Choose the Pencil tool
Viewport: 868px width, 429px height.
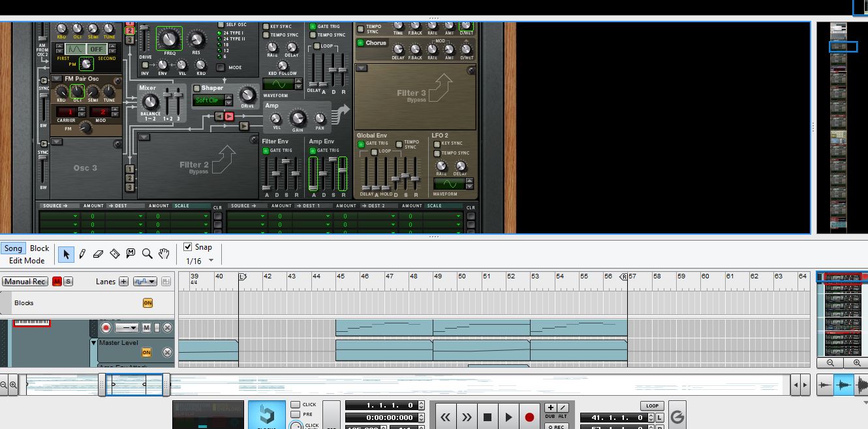(x=82, y=254)
